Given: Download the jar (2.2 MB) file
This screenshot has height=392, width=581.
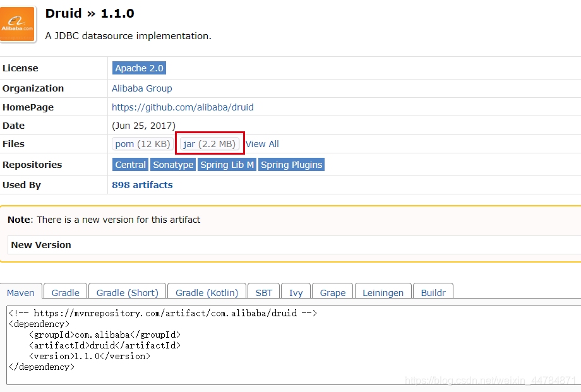Looking at the screenshot, I should click(x=210, y=144).
